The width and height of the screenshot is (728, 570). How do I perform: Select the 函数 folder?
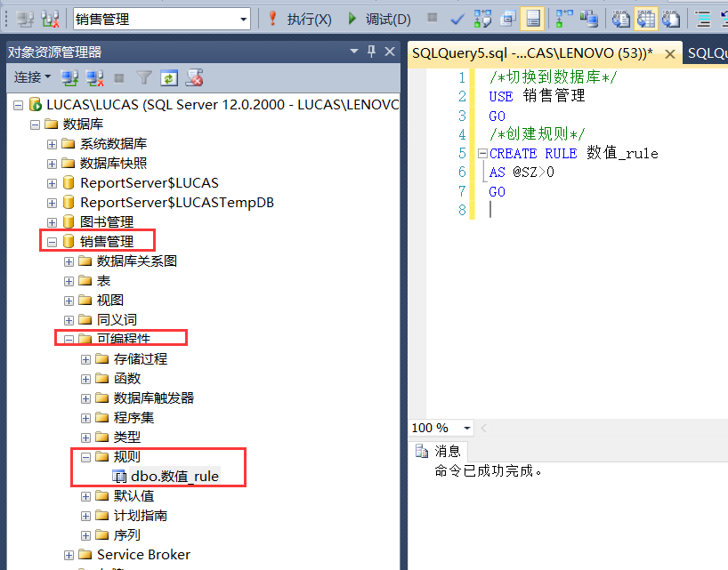click(127, 379)
